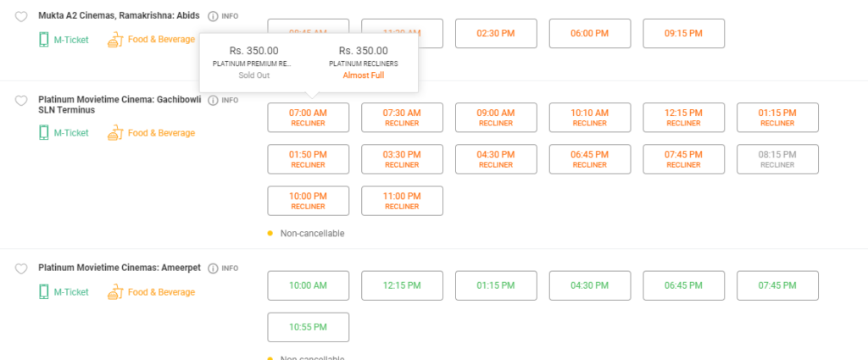Viewport: 868px width, 360px height.
Task: Click Food & Beverage icon under Gachibowli cinema
Action: coord(114,133)
